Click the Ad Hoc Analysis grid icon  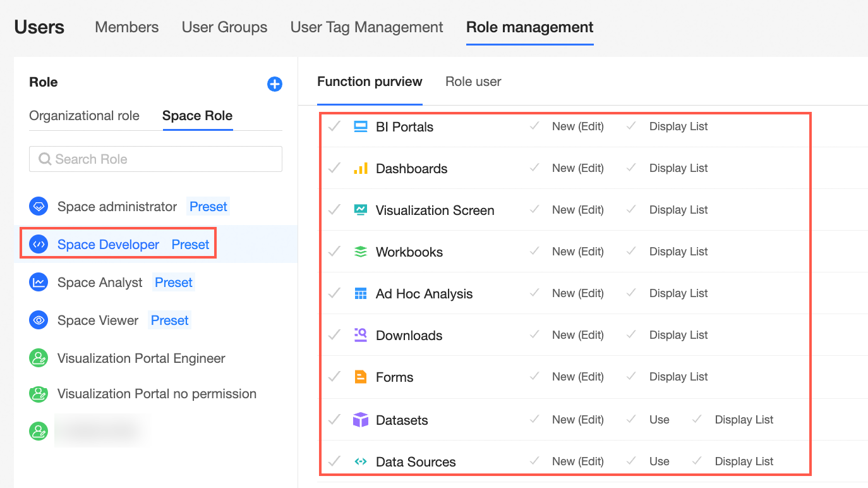[361, 294]
